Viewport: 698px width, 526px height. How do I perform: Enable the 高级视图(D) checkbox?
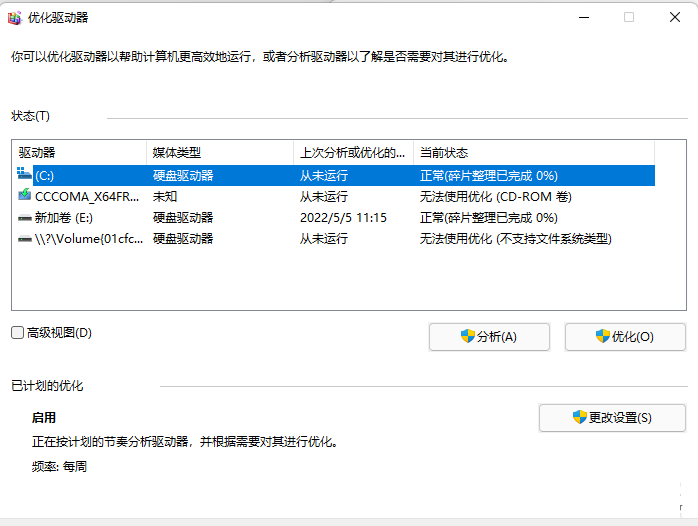click(17, 332)
